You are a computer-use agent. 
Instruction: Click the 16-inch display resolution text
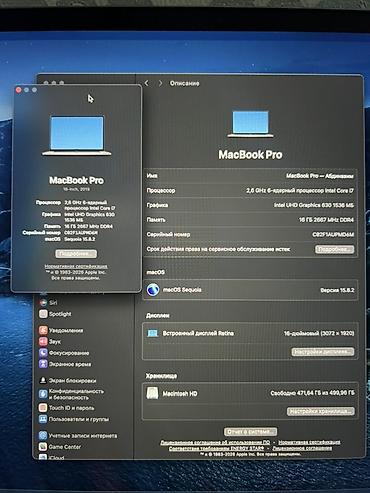coord(319,333)
